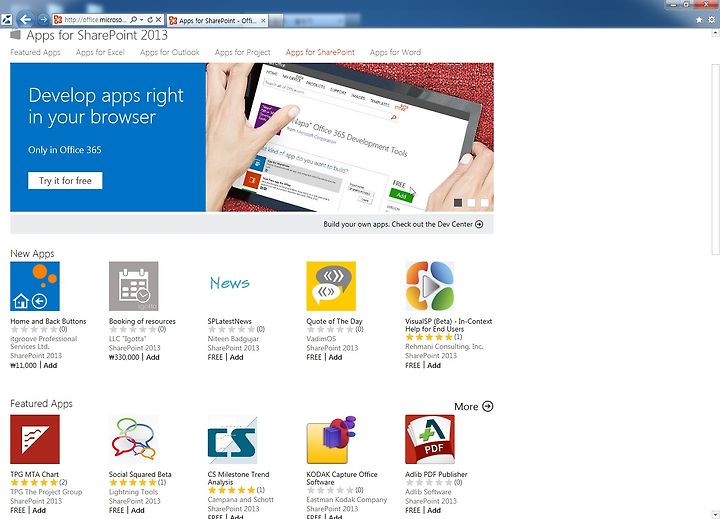Click the star rating of SPLatestNews
The height and width of the screenshot is (519, 720).
(x=231, y=329)
